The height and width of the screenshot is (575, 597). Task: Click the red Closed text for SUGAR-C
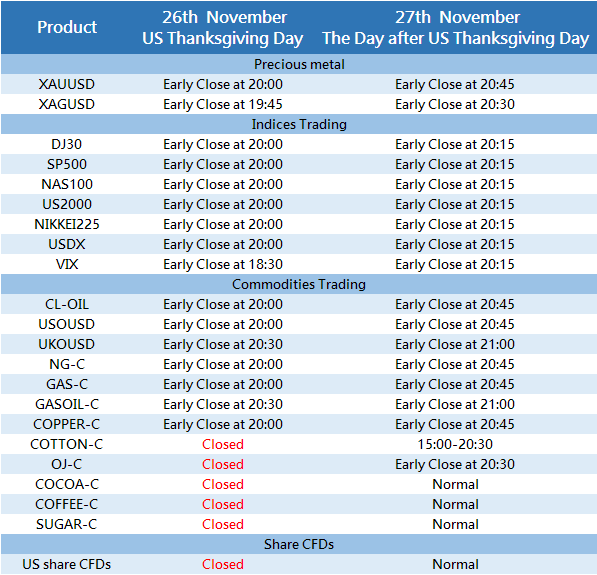pos(223,524)
